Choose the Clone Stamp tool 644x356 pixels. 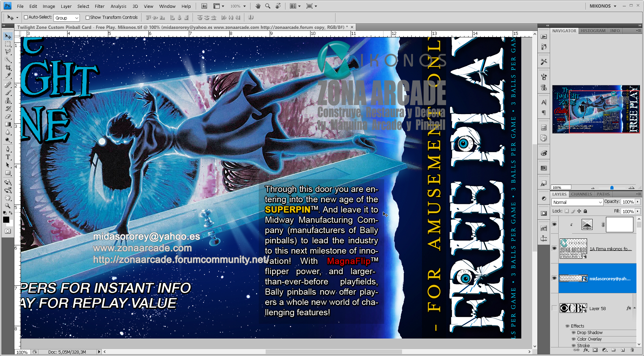pos(8,101)
